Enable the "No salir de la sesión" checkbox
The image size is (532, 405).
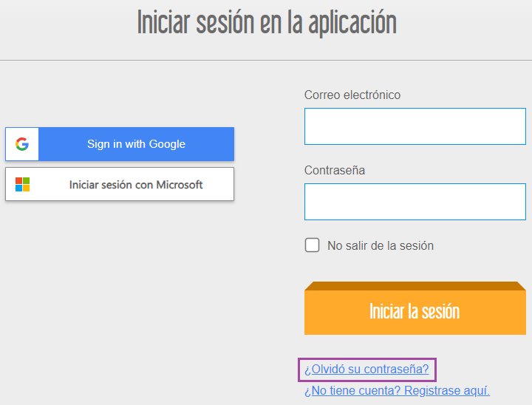pos(313,245)
